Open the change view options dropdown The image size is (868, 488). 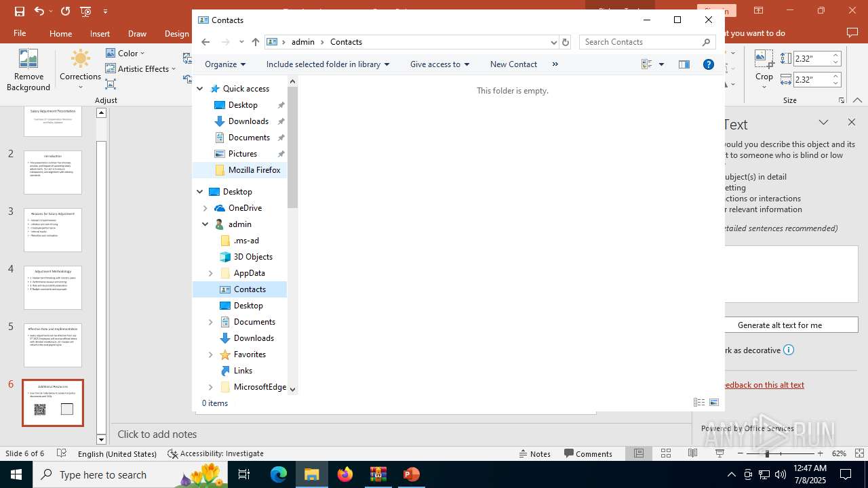click(661, 64)
